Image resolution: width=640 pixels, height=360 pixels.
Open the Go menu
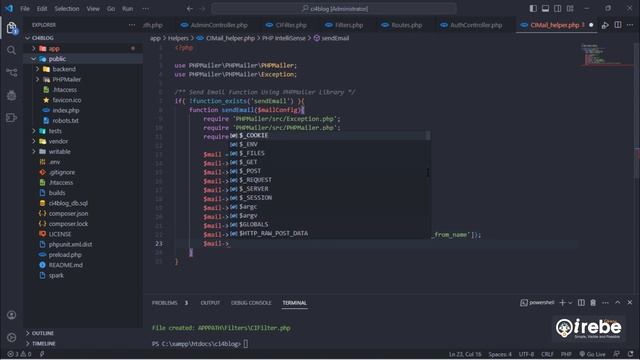click(x=111, y=9)
